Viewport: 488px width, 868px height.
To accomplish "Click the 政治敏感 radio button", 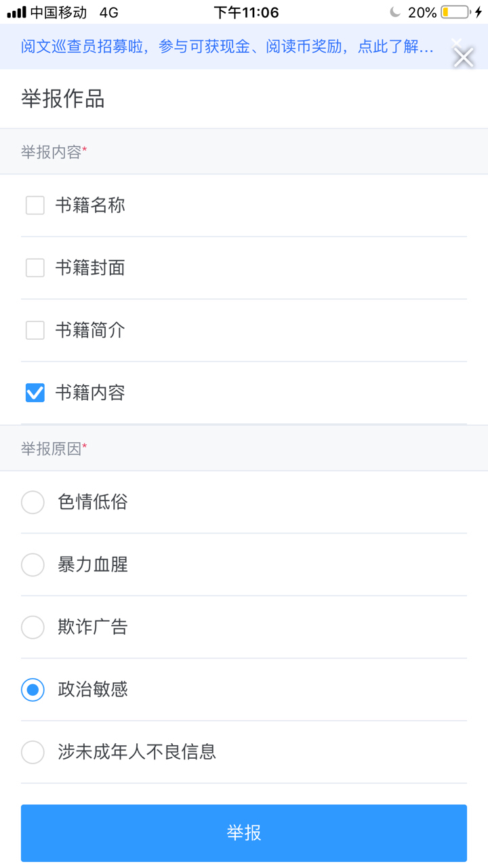I will [33, 690].
